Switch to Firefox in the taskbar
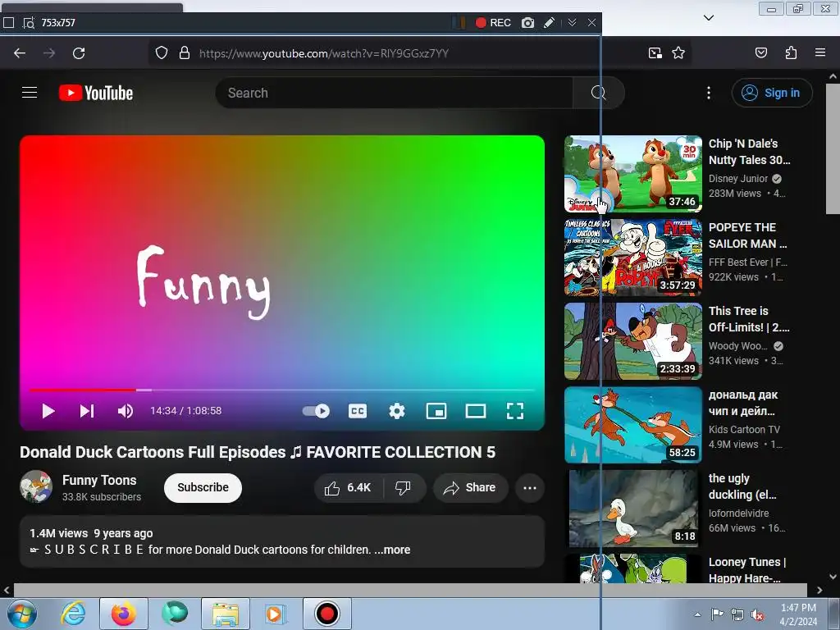 [x=123, y=614]
